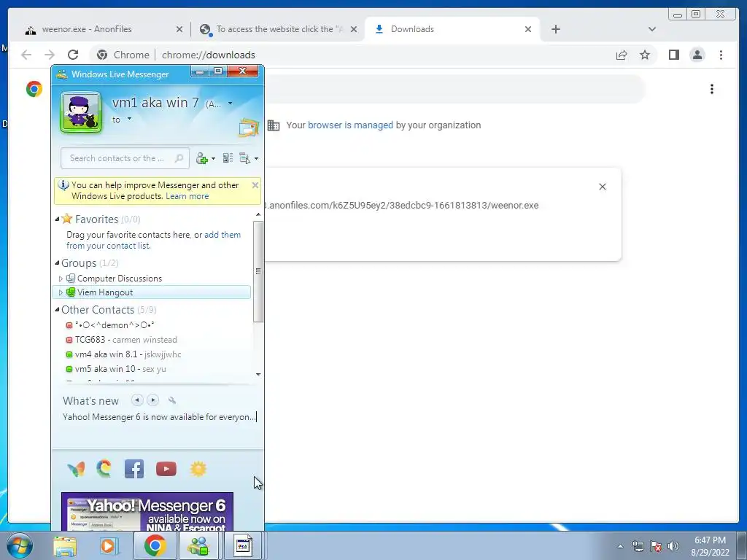Open the email inbox icon in Messenger
747x560 pixels.
point(249,127)
